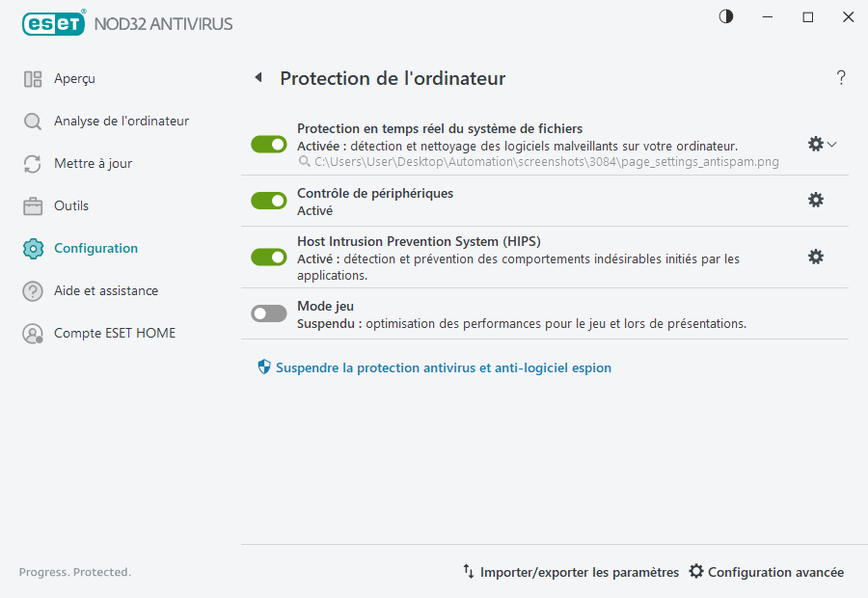Open the Compte ESET HOME profile icon
868x598 pixels.
[33, 333]
